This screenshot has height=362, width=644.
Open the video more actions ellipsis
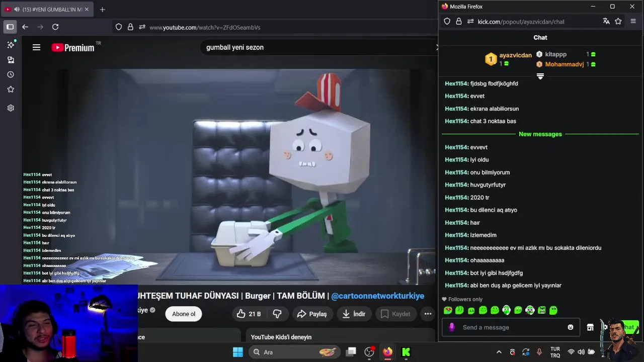pyautogui.click(x=428, y=314)
